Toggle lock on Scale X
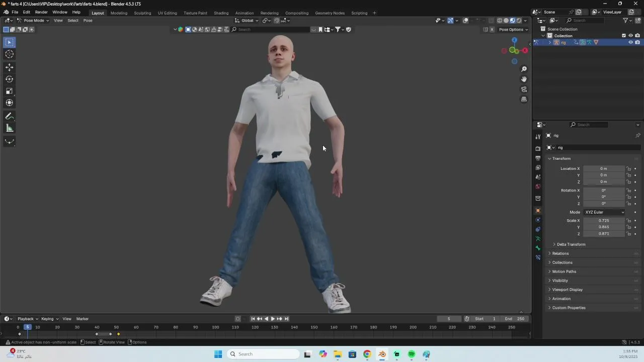The width and height of the screenshot is (644, 362). tap(629, 221)
